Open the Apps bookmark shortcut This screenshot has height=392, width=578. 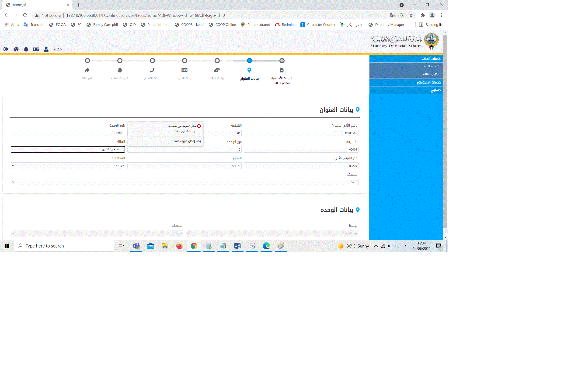[x=12, y=25]
